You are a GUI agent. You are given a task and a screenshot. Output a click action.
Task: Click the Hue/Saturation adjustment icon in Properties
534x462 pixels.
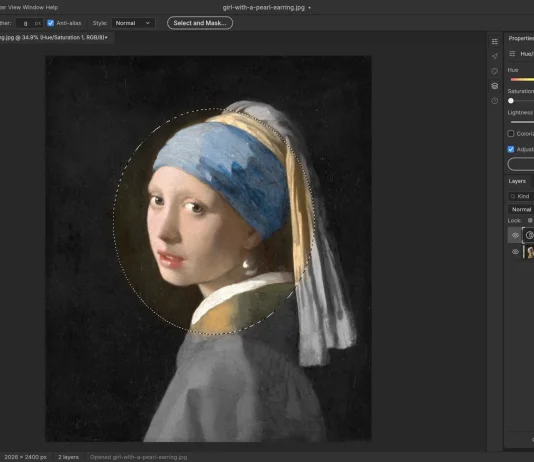pyautogui.click(x=512, y=54)
